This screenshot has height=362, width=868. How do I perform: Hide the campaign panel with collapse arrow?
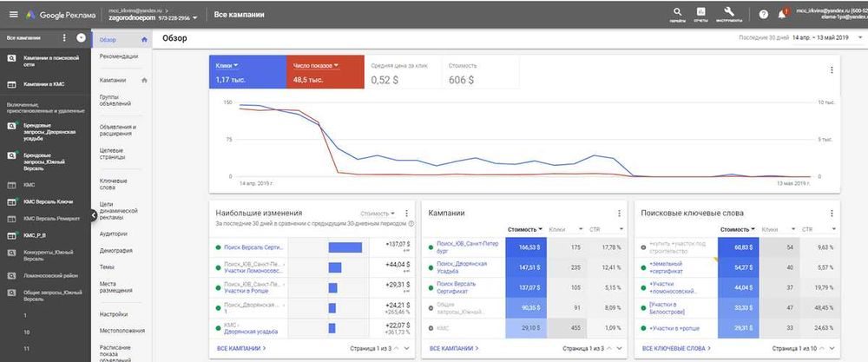93,218
